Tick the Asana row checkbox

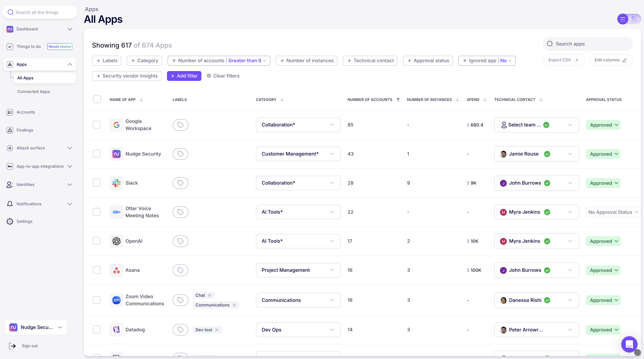[x=96, y=270]
